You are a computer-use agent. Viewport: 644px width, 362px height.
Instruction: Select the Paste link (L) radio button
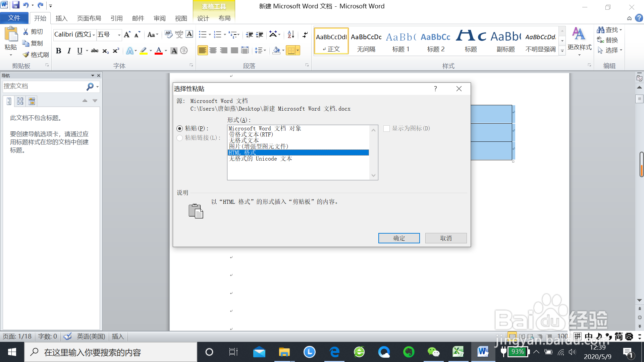(180, 138)
